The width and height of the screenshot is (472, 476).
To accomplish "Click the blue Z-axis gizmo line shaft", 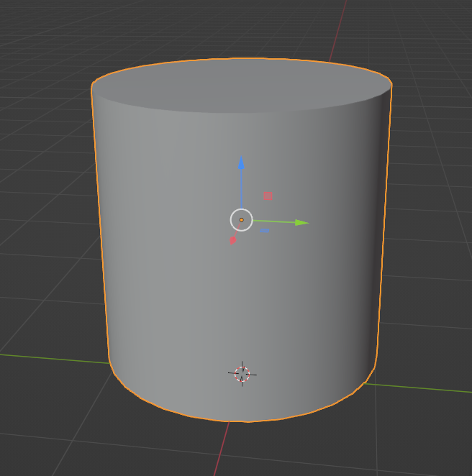I will pos(241,188).
